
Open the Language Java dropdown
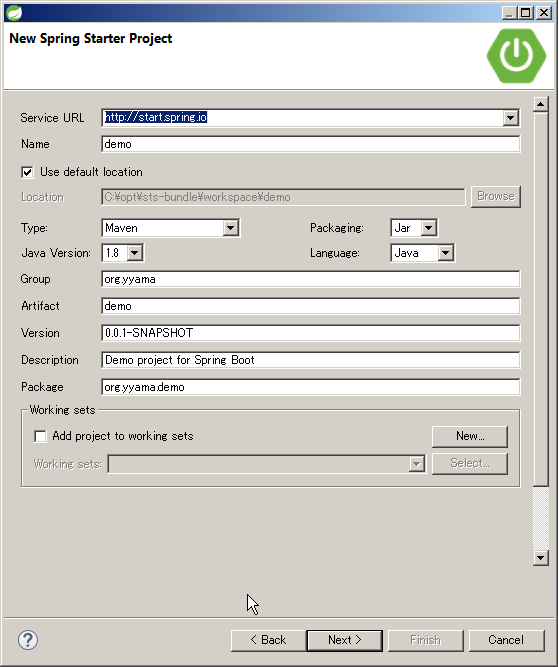tap(446, 253)
